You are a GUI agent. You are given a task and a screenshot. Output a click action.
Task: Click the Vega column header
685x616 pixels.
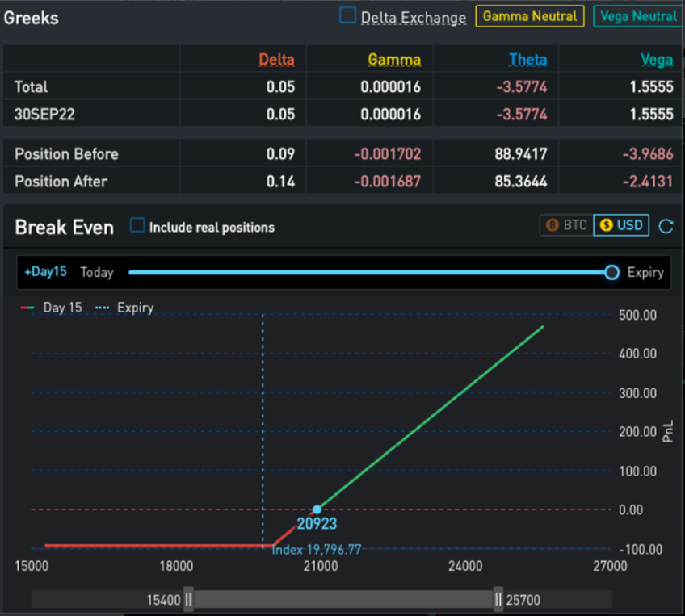pos(656,59)
